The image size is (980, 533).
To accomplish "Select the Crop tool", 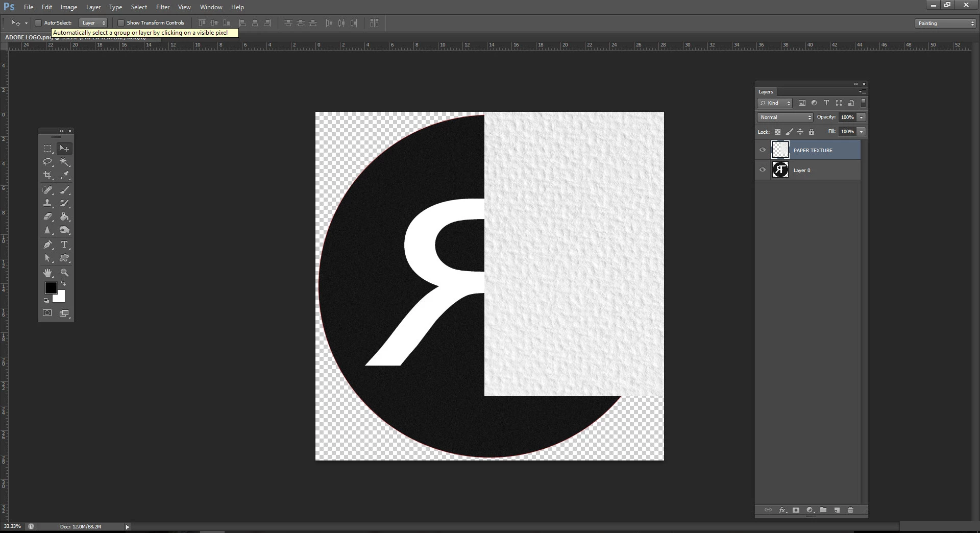I will click(47, 175).
